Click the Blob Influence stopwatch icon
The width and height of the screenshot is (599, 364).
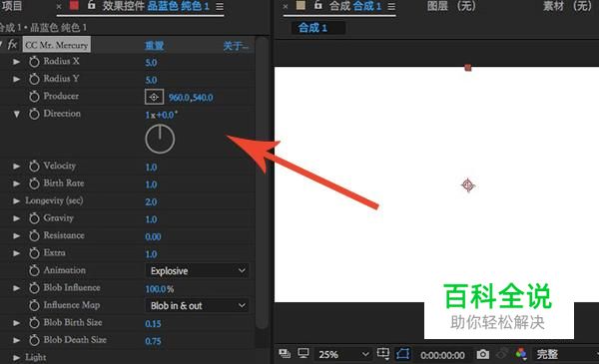pos(34,288)
